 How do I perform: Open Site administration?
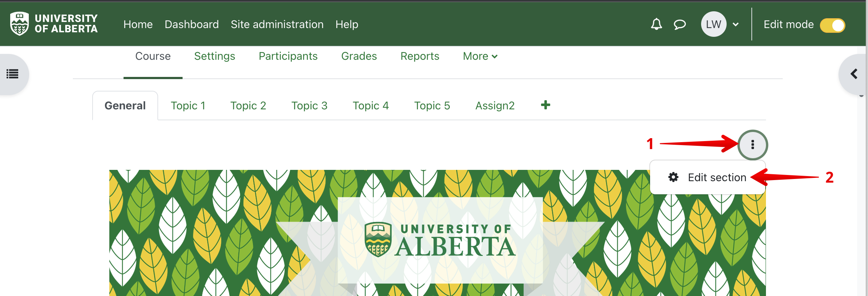(x=277, y=24)
